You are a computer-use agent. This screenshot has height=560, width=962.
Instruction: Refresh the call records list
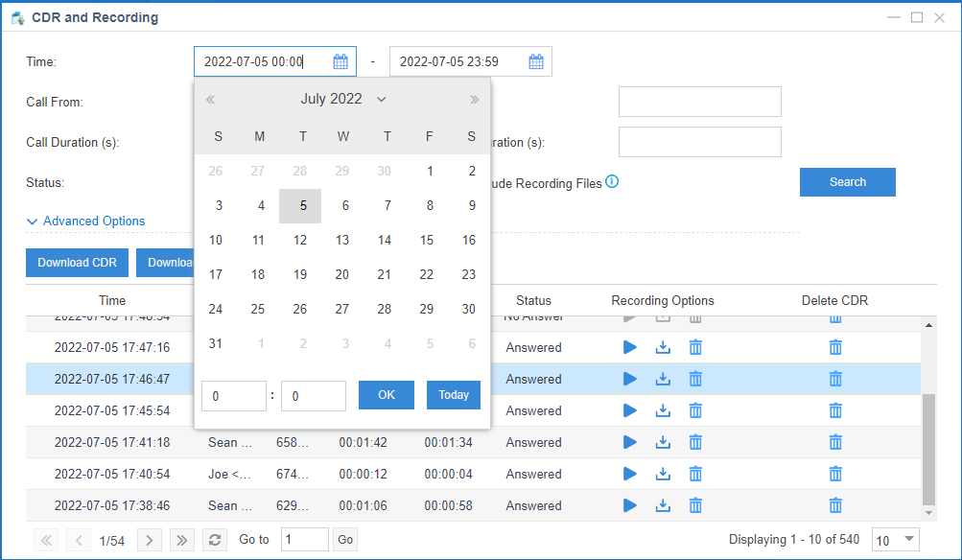[214, 539]
